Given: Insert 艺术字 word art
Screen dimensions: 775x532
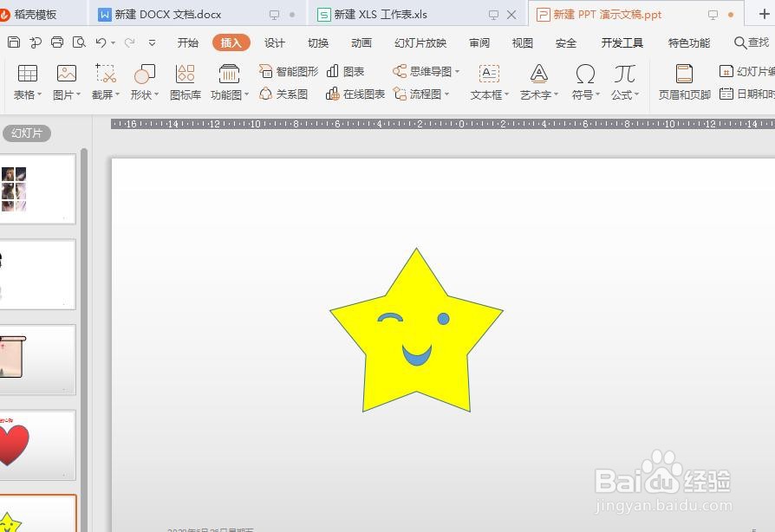Looking at the screenshot, I should pyautogui.click(x=538, y=74).
